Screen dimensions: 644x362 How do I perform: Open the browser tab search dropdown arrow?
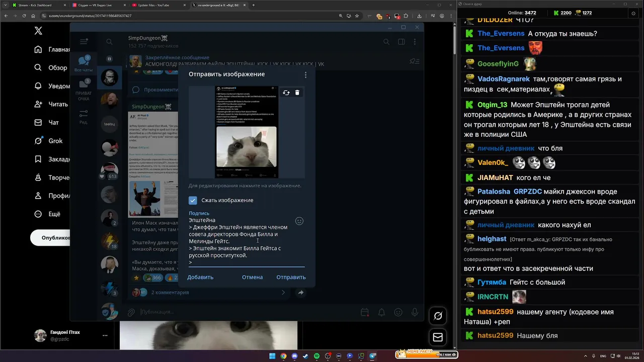point(5,5)
